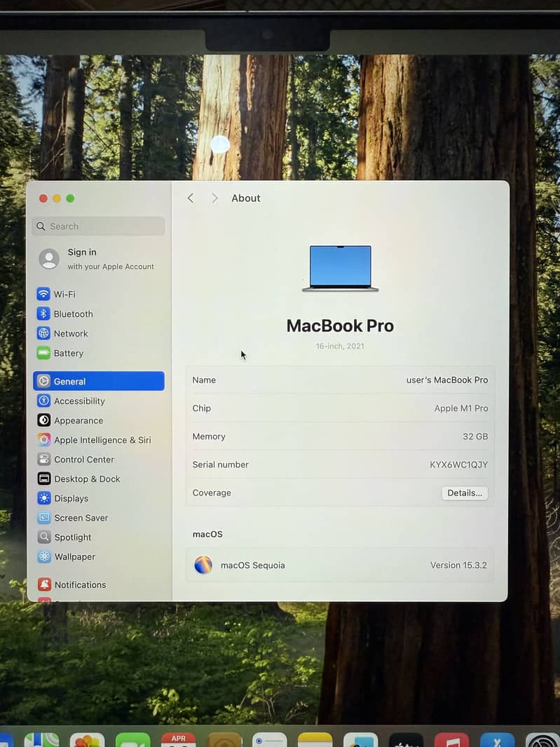560x747 pixels.
Task: Click the Name row label
Action: 204,381
